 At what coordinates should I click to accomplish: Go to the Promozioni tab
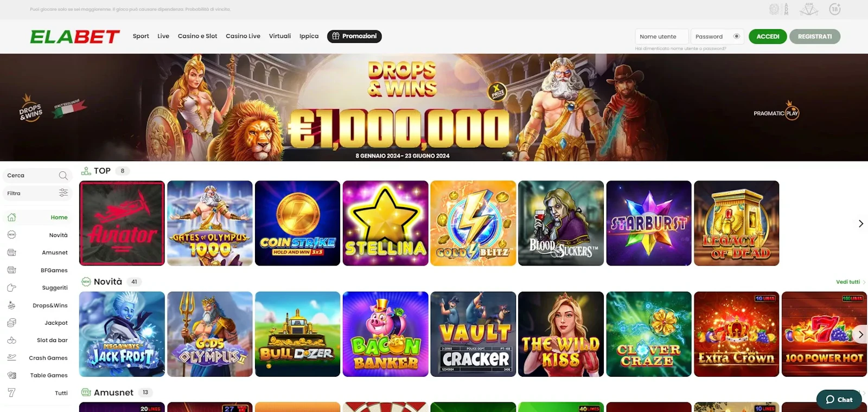coord(354,36)
